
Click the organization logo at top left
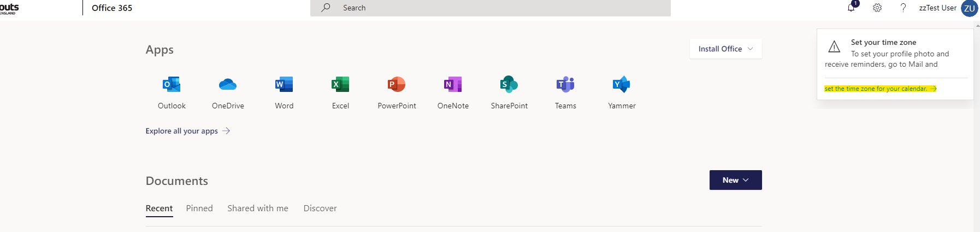point(9,8)
